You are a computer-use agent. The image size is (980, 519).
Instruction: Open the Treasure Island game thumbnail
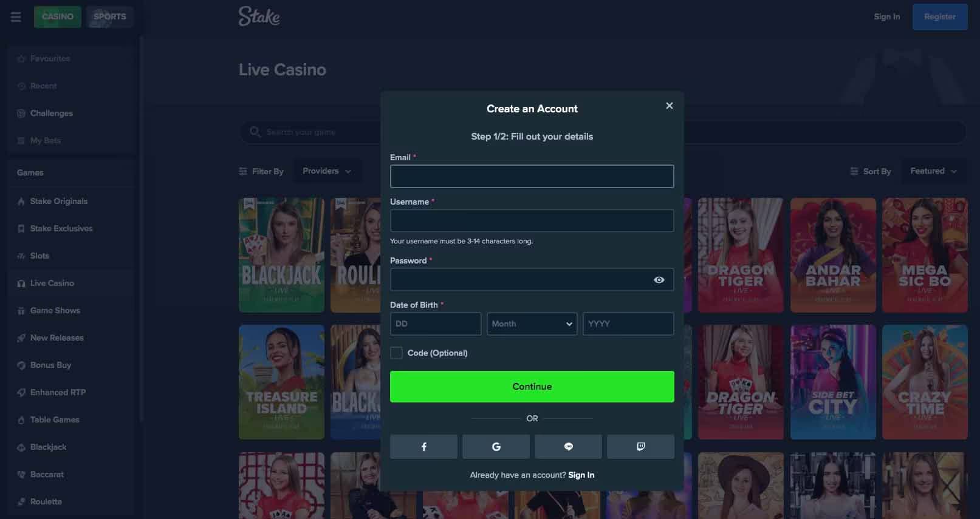point(281,382)
